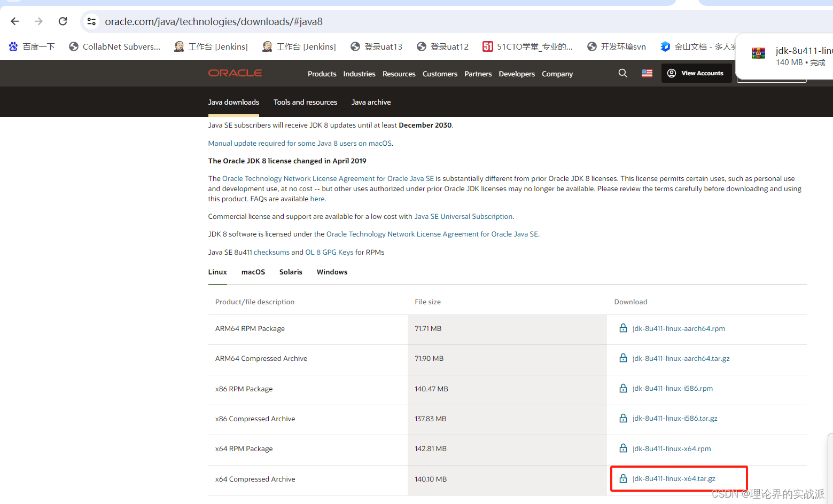
Task: Open the CollabNet Subvers... bookmark
Action: (x=115, y=46)
